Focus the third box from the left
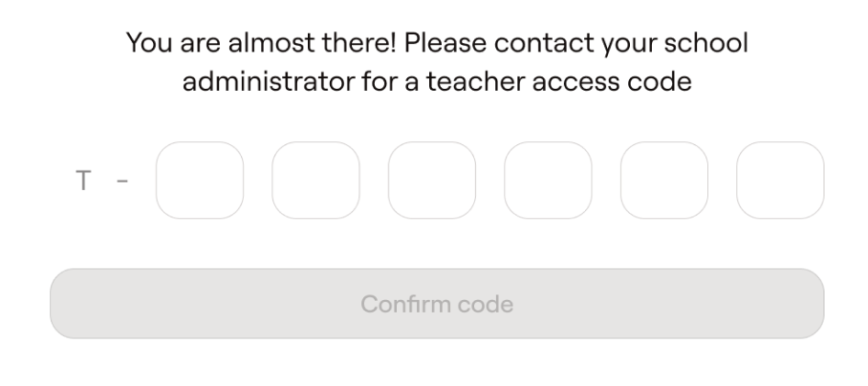The width and height of the screenshot is (868, 386). (x=432, y=181)
